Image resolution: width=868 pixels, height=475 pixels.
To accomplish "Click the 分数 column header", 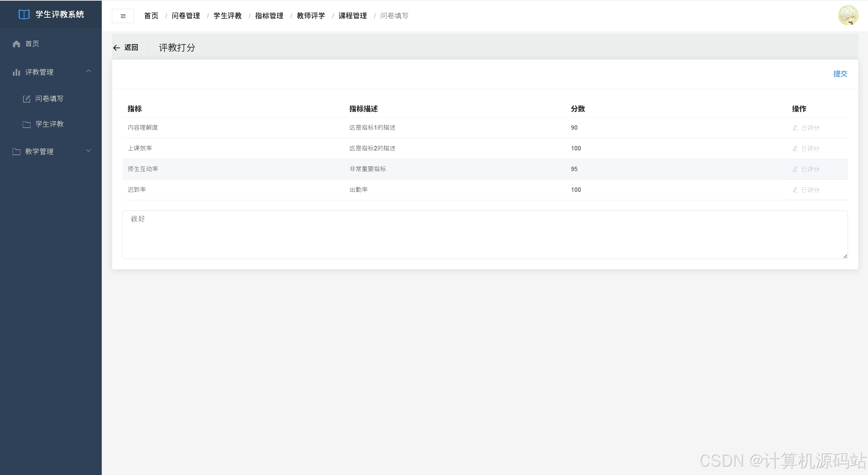I will click(578, 109).
